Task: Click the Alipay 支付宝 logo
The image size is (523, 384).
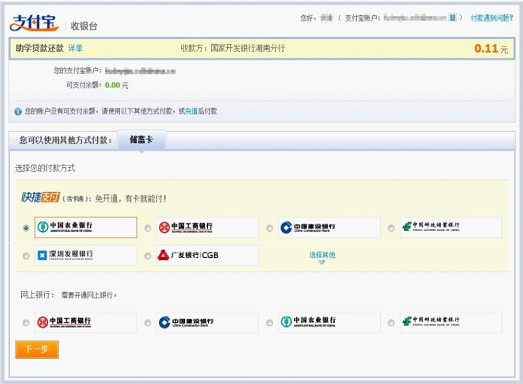Action: 34,23
